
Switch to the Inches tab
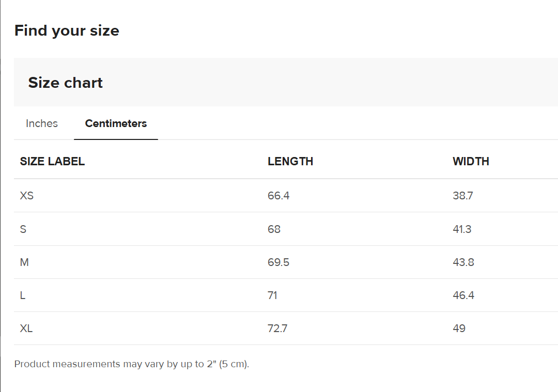42,123
